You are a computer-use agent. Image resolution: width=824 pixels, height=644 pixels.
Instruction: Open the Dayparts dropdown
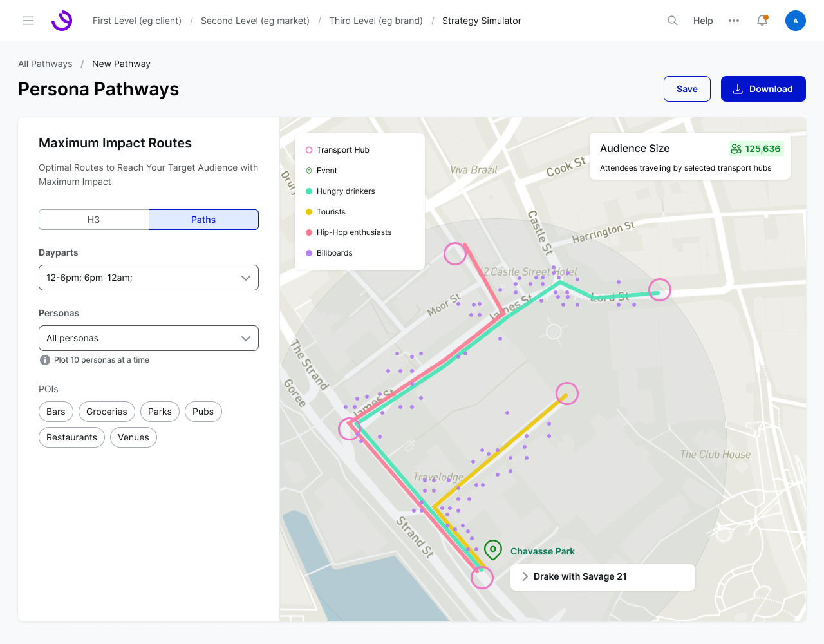point(149,278)
